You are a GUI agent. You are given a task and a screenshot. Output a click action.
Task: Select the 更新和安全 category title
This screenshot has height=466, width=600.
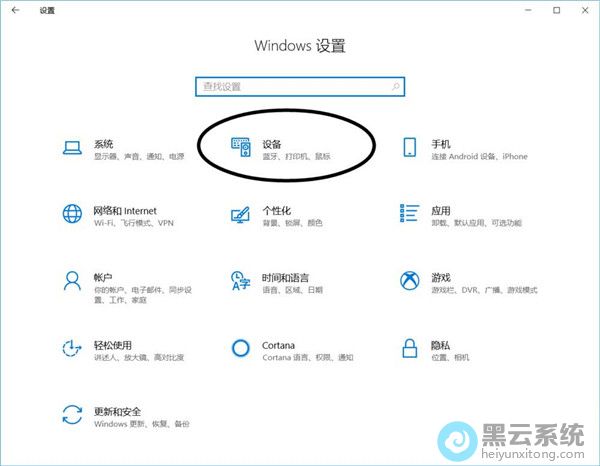coord(117,412)
